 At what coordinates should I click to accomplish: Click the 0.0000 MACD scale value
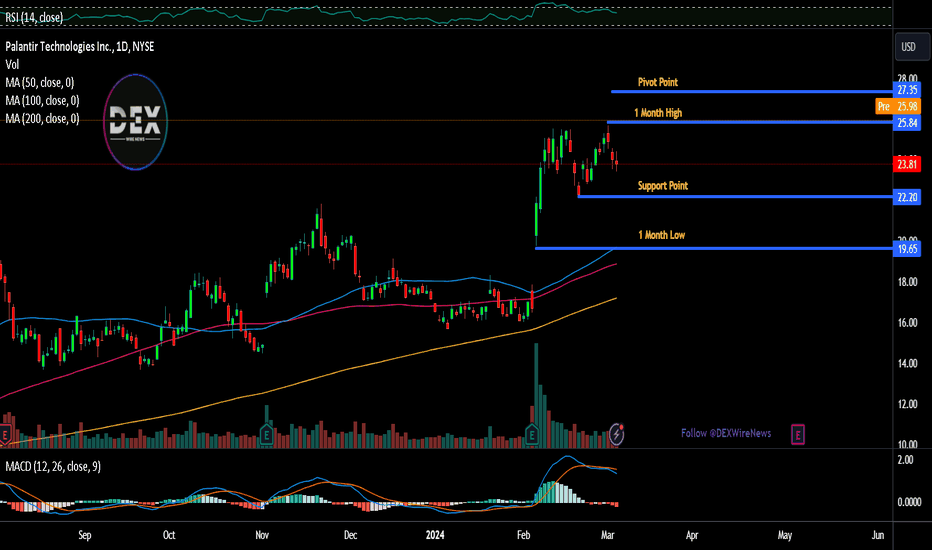[x=909, y=502]
